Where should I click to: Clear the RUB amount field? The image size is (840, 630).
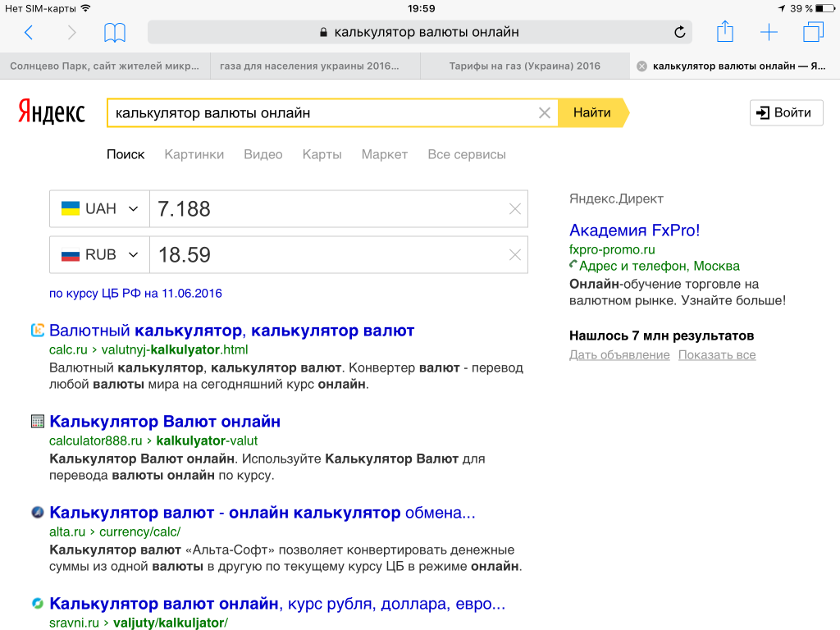[515, 255]
